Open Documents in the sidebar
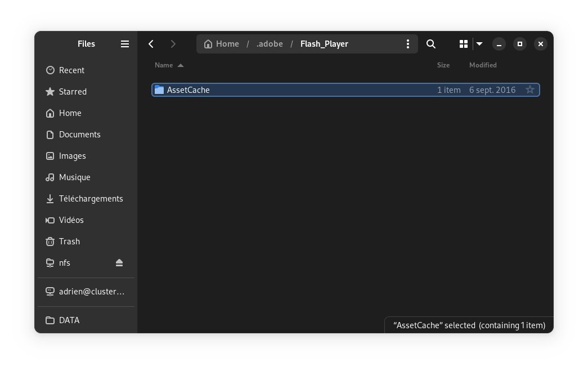Screen dimensions: 588x371 pyautogui.click(x=86, y=135)
